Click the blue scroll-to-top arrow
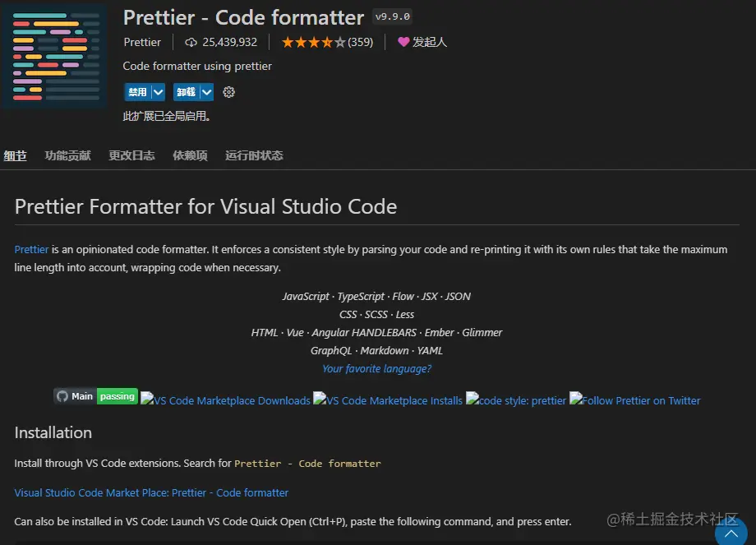Screen dimensions: 756x545 pyautogui.click(x=731, y=533)
